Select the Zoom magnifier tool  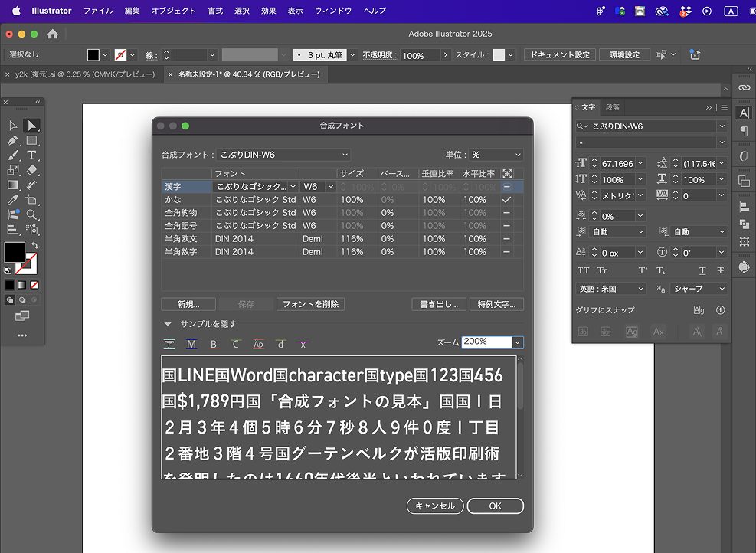pyautogui.click(x=32, y=214)
